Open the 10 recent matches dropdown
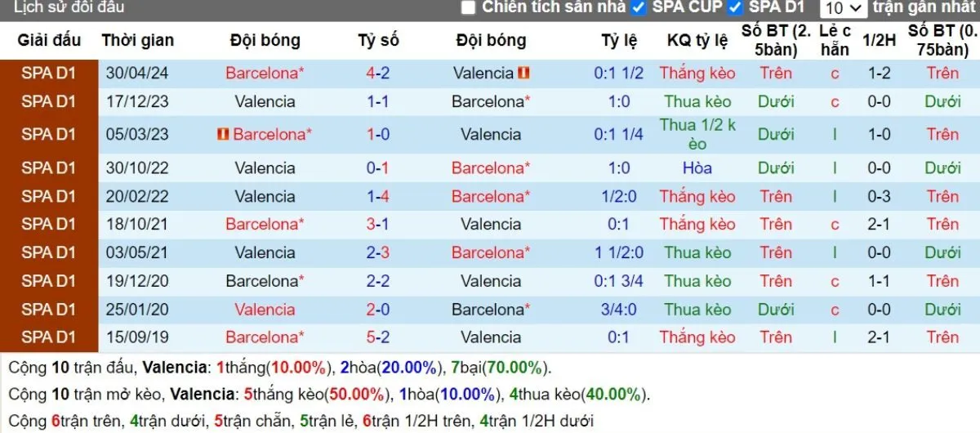 point(843,8)
